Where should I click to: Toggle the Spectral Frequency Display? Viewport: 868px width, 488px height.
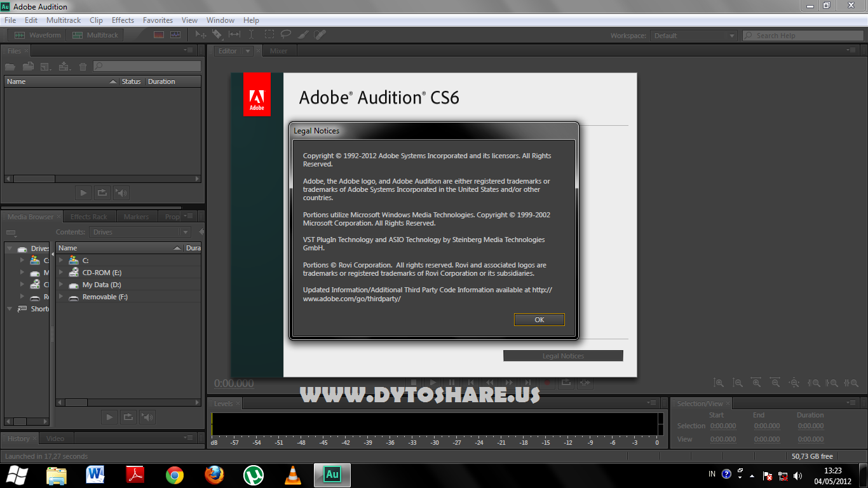pyautogui.click(x=159, y=35)
